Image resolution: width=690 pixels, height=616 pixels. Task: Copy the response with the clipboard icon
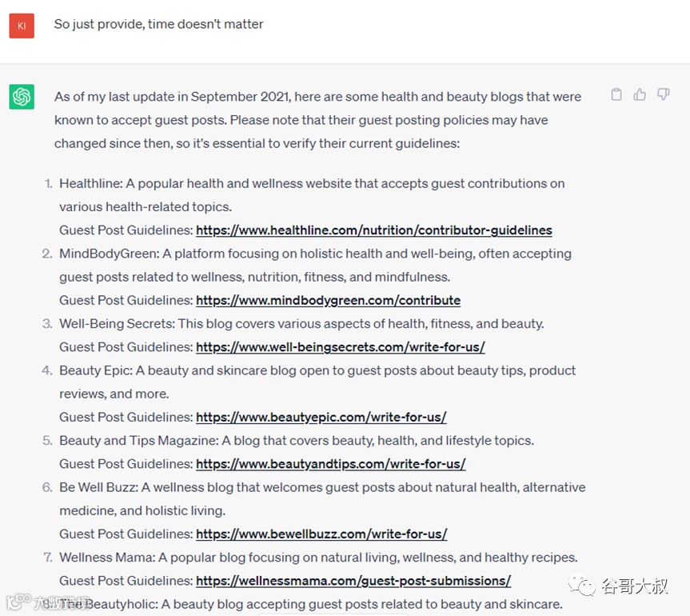(616, 94)
